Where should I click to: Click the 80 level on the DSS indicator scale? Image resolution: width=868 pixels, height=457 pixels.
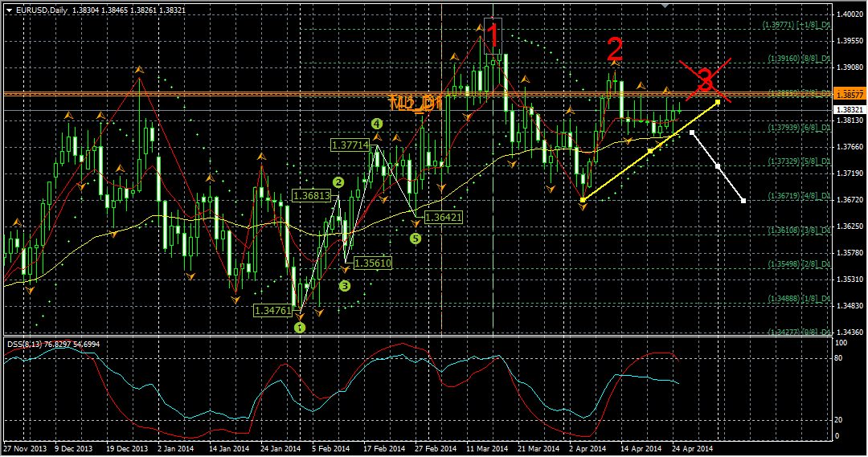tap(839, 358)
